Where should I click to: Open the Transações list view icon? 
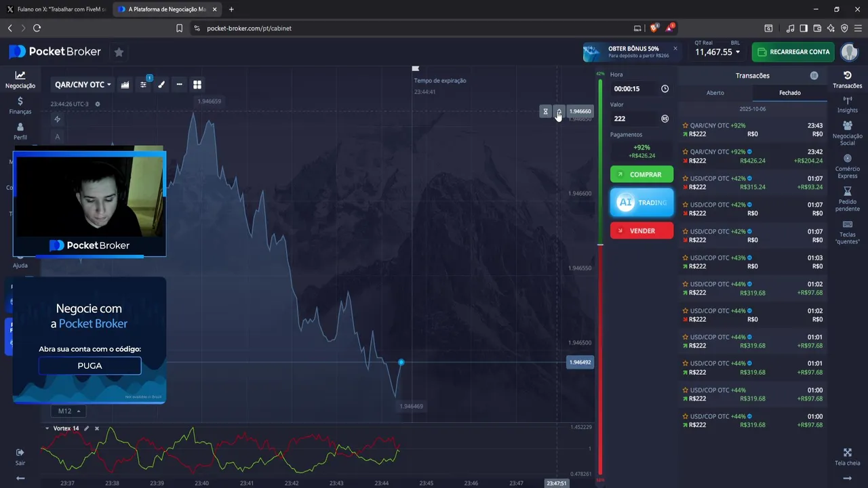(x=814, y=76)
